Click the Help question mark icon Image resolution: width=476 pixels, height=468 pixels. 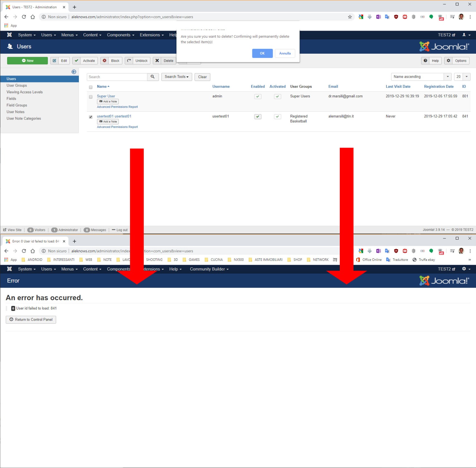[426, 61]
